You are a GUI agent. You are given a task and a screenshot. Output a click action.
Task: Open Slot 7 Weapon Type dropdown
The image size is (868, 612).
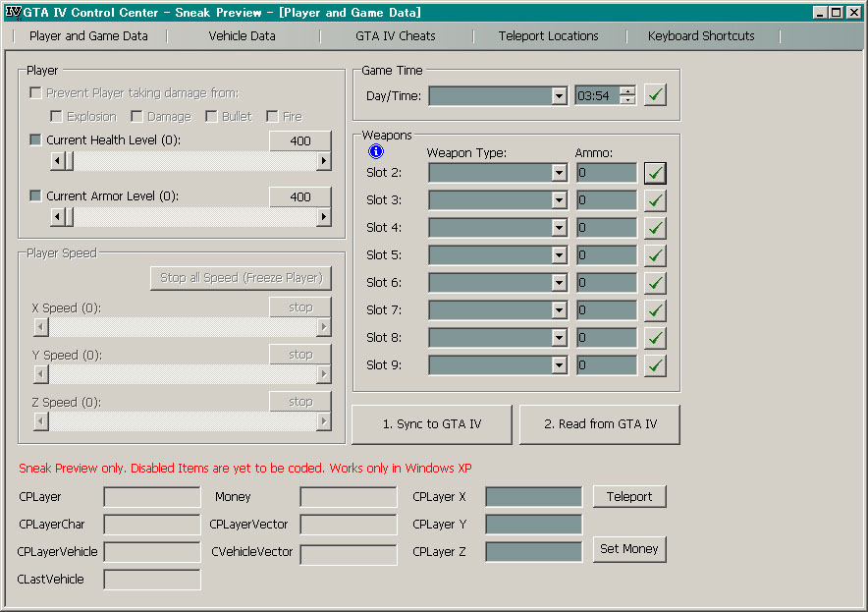coord(559,310)
